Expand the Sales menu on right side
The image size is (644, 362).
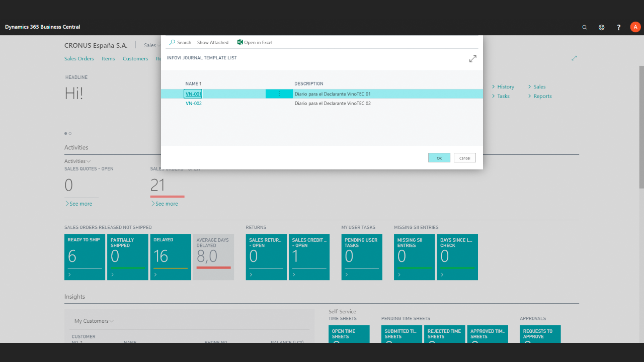(537, 87)
